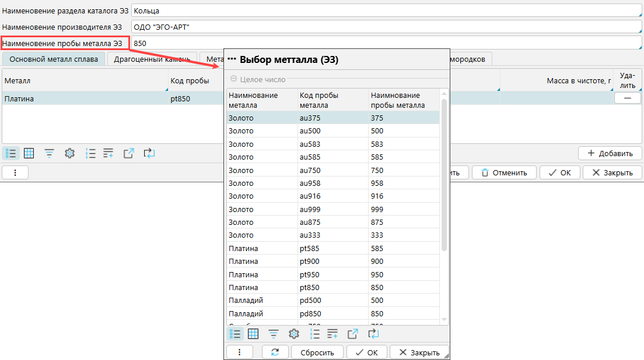Switch to Основной металл сплава tab
Screen dimensions: 644x360
[x=54, y=59]
